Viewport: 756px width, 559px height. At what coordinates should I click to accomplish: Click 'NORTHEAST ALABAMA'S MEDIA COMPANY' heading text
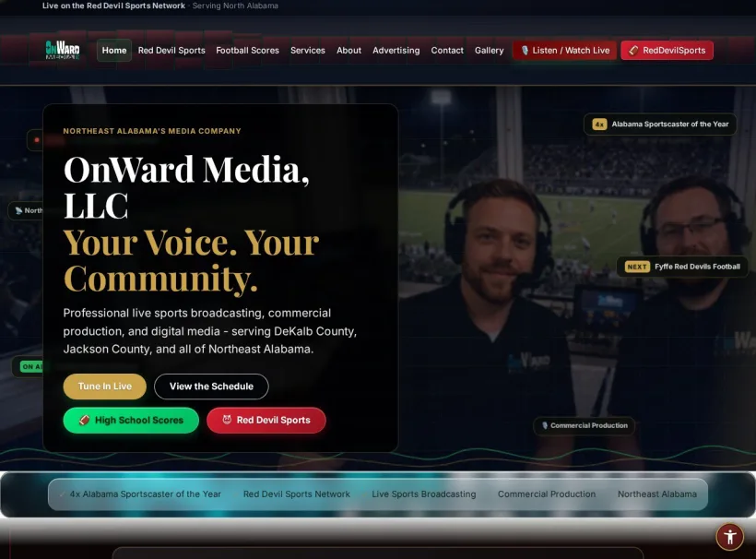click(x=152, y=131)
